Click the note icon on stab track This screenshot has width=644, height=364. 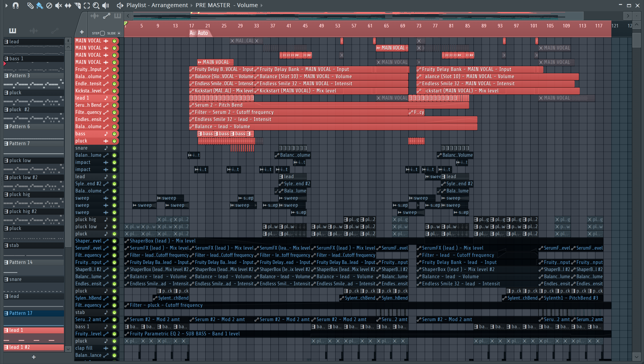click(106, 312)
